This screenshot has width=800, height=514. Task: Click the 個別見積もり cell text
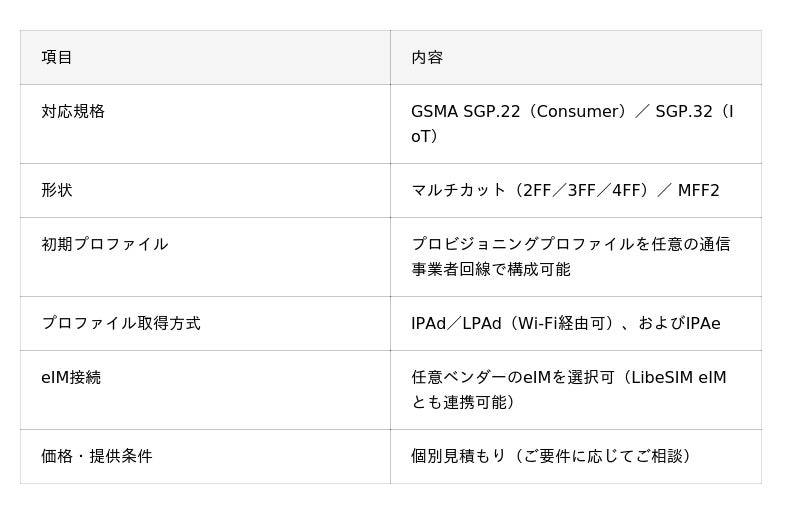point(552,456)
